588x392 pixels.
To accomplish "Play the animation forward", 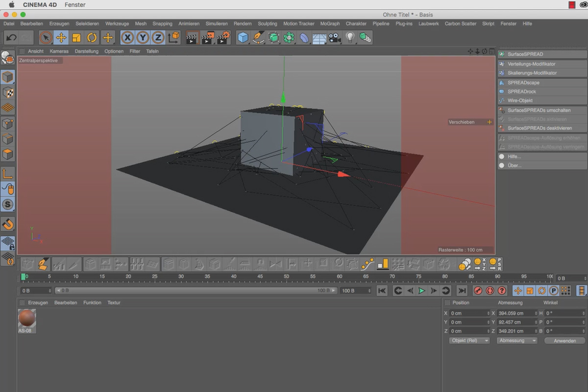I will pyautogui.click(x=421, y=291).
